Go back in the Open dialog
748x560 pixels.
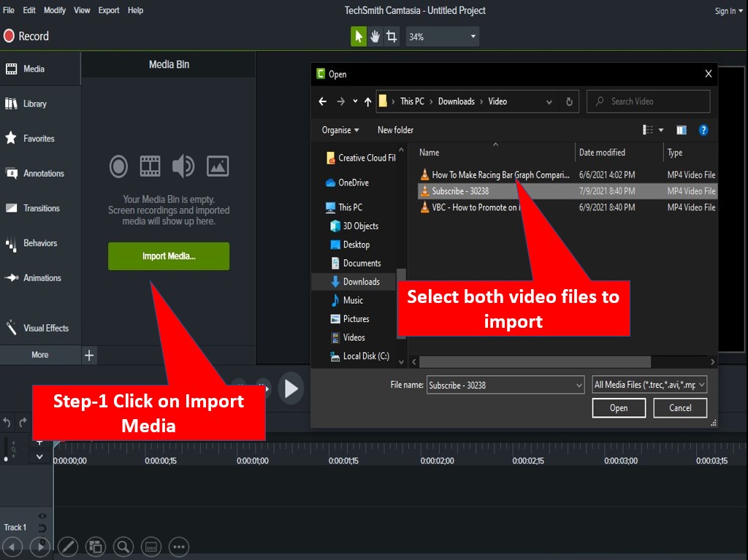[322, 101]
